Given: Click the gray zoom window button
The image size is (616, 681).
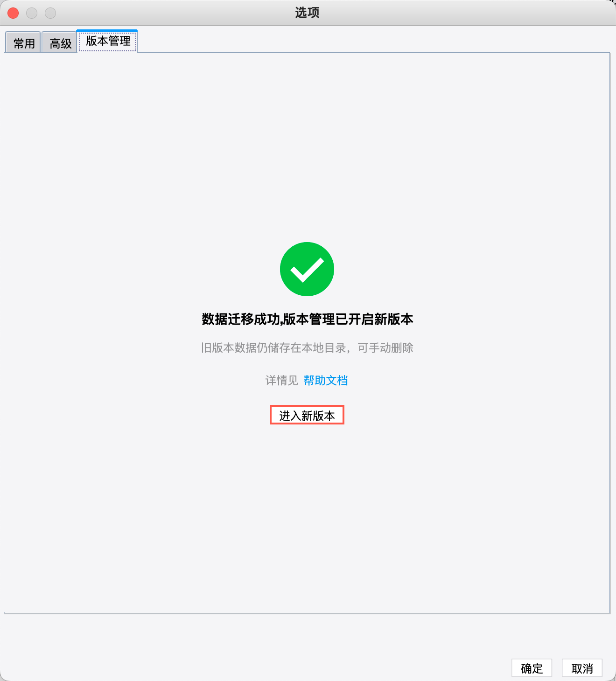Looking at the screenshot, I should point(50,13).
